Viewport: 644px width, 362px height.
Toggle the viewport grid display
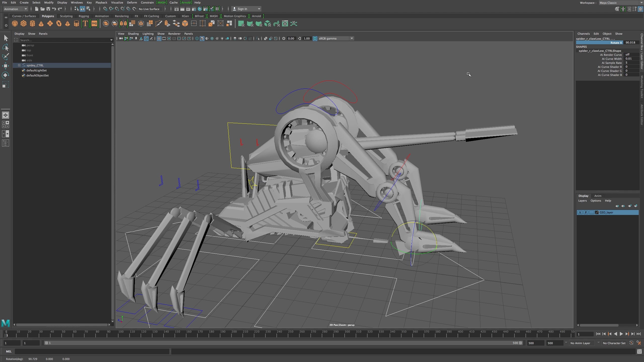pyautogui.click(x=159, y=38)
